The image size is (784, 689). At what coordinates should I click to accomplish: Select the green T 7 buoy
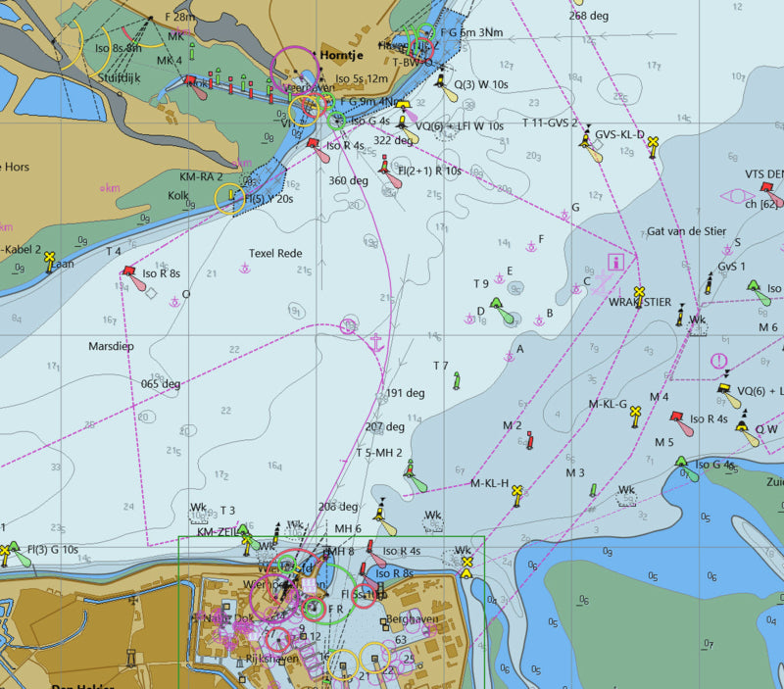457,379
